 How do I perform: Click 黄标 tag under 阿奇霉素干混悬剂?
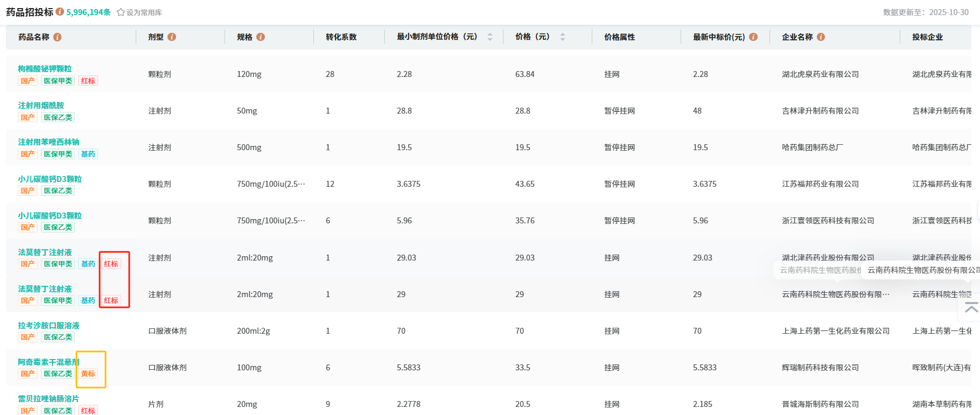[x=88, y=374]
